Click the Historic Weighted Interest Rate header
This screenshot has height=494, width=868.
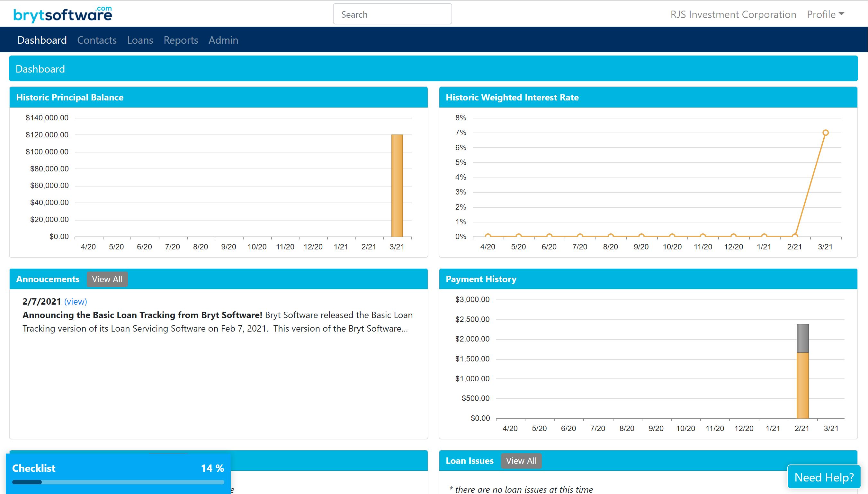tap(512, 97)
